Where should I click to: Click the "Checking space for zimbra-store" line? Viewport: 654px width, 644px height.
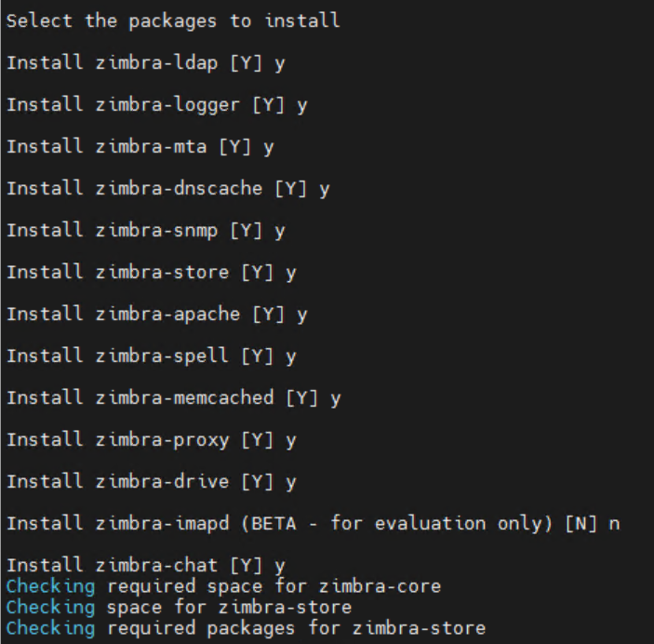point(179,608)
